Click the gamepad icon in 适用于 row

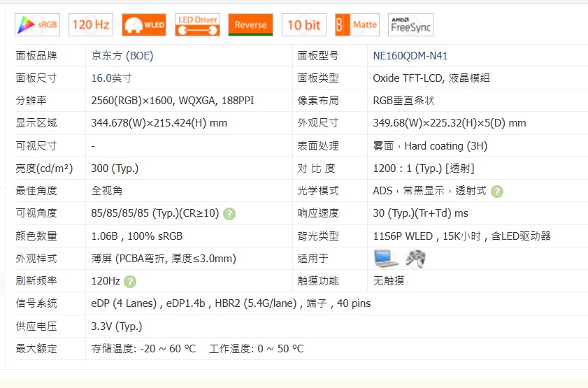click(x=415, y=259)
